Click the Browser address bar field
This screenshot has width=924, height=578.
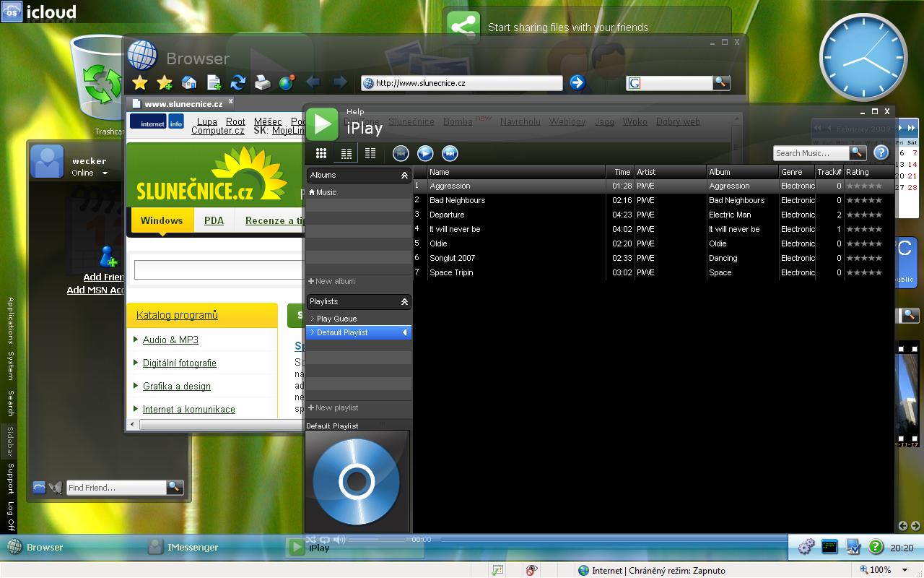pos(462,83)
